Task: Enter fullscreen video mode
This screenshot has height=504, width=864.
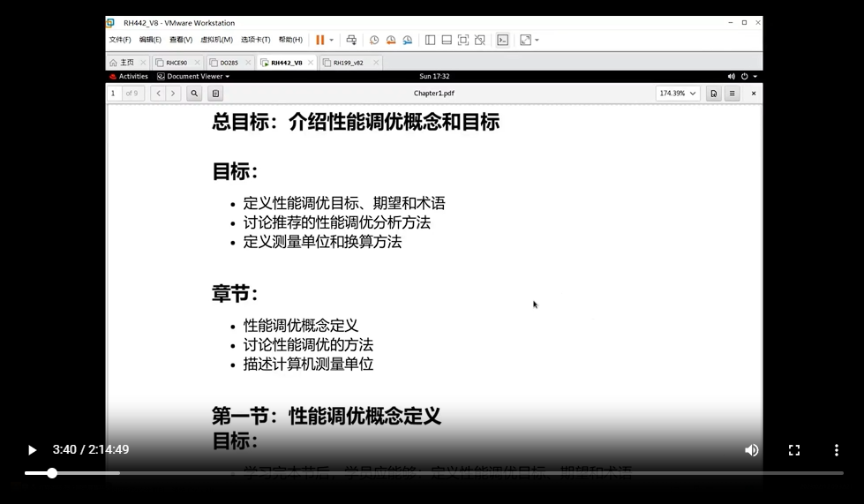Action: point(793,450)
